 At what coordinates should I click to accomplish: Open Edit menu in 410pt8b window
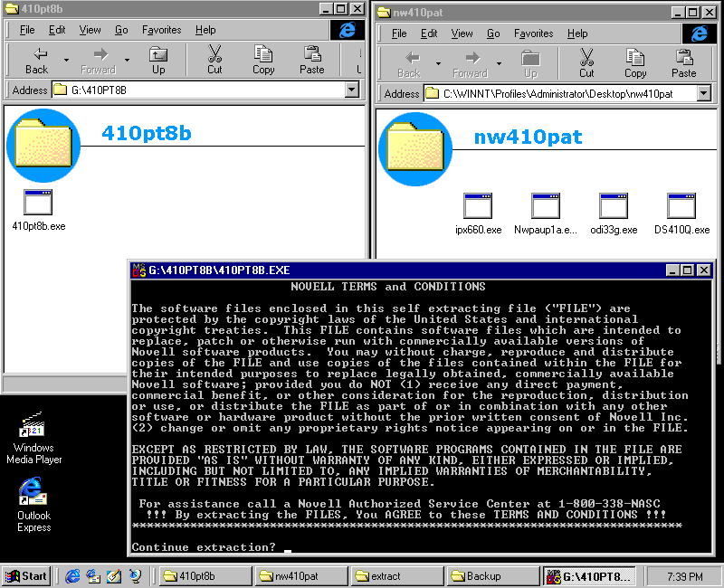pos(57,30)
